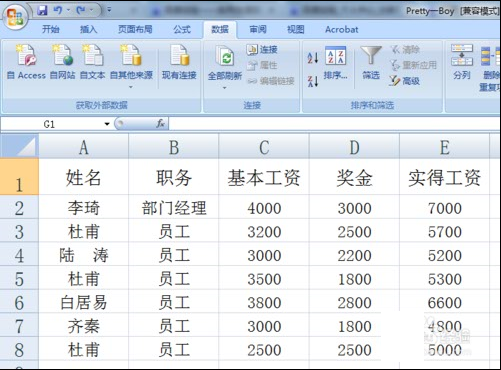
Task: Import data from Access
Action: click(x=26, y=62)
